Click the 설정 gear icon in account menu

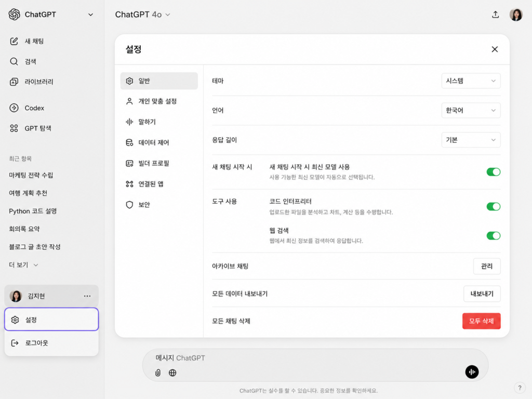click(x=15, y=320)
